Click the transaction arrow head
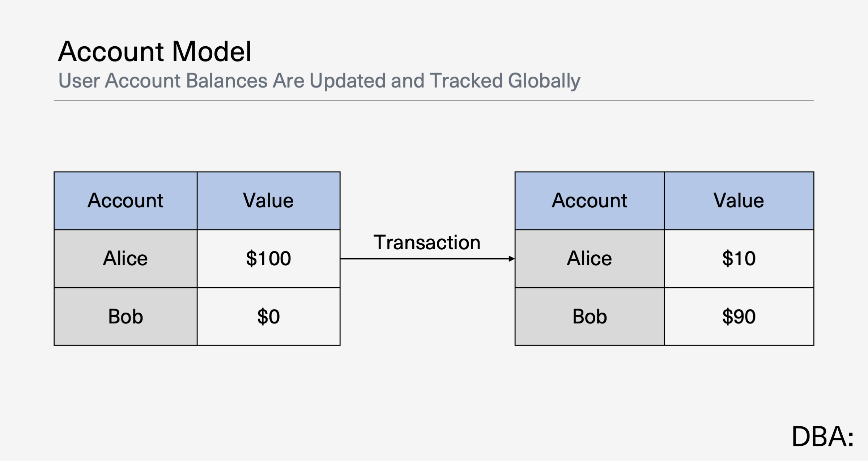 [x=511, y=259]
